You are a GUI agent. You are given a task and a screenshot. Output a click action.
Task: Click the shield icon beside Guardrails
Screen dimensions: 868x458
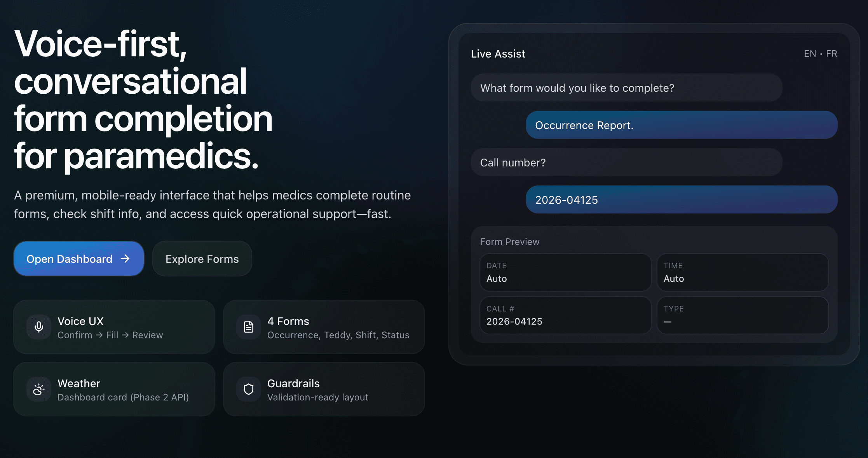[x=249, y=389]
